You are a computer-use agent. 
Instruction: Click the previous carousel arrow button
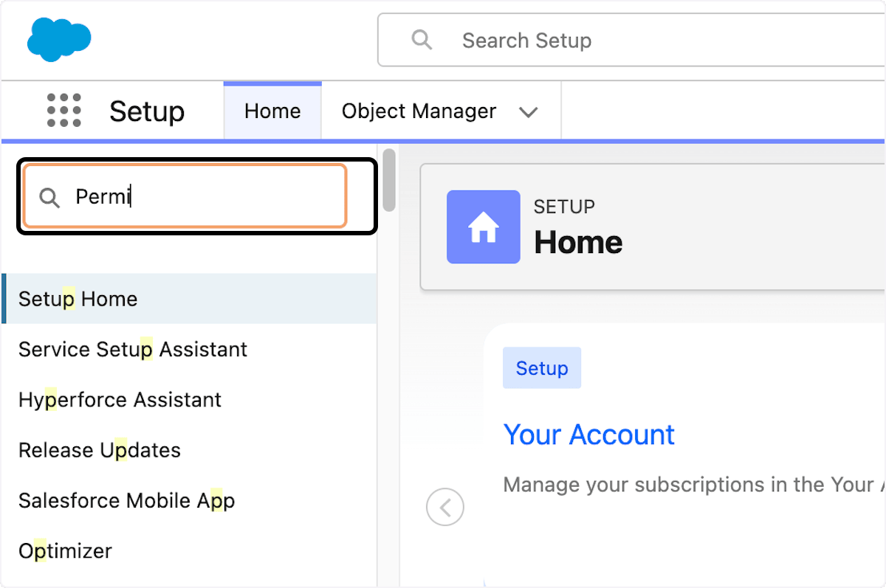(445, 507)
